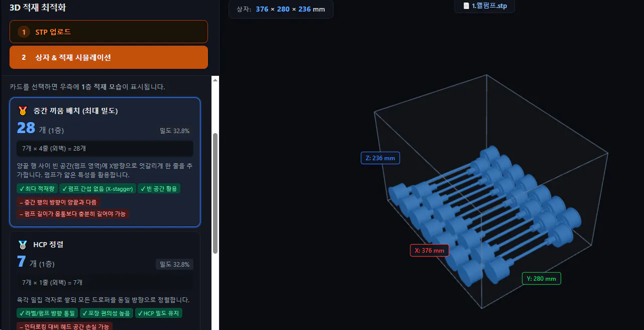Click the step 2 number circle
The width and height of the screenshot is (644, 330).
(x=24, y=57)
